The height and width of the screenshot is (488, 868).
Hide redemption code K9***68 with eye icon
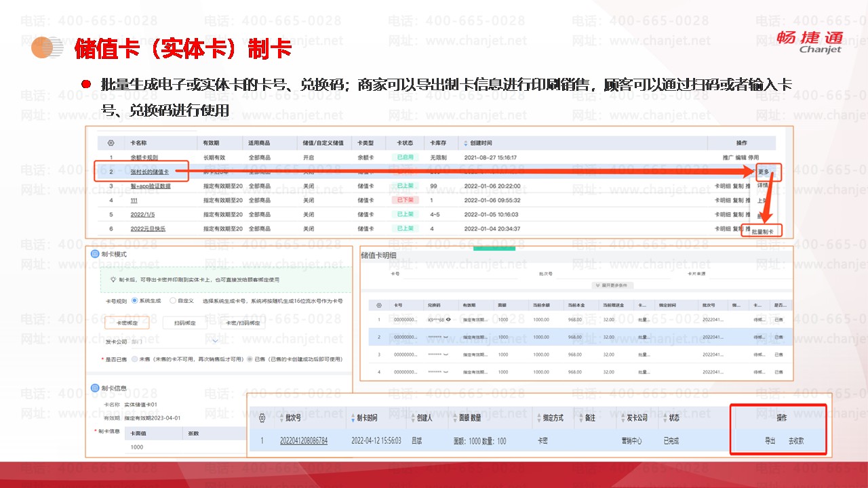448,319
